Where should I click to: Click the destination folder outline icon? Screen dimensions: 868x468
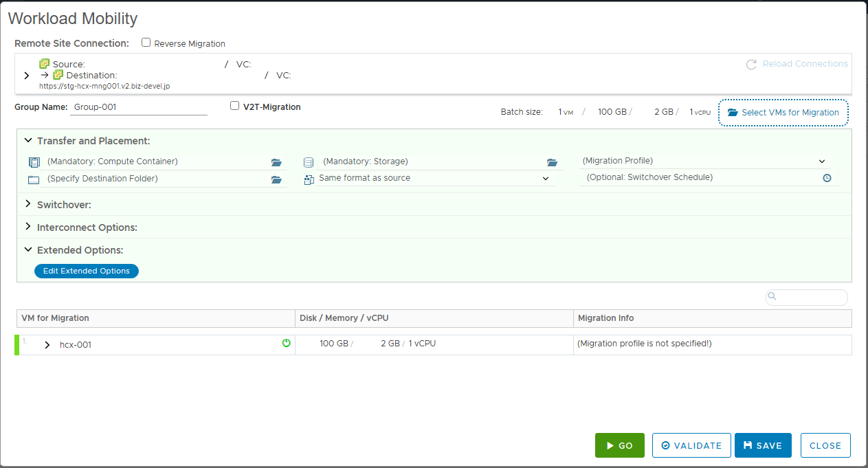pyautogui.click(x=34, y=179)
